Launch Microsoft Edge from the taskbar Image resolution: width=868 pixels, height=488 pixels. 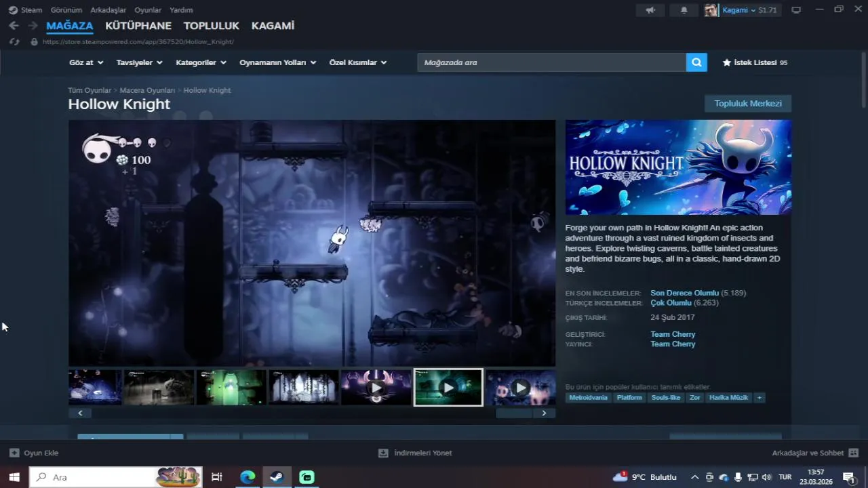coord(248,477)
